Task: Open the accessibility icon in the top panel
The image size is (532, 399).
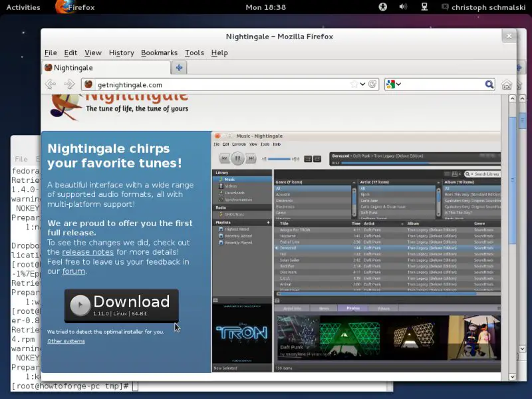Action: click(x=383, y=7)
